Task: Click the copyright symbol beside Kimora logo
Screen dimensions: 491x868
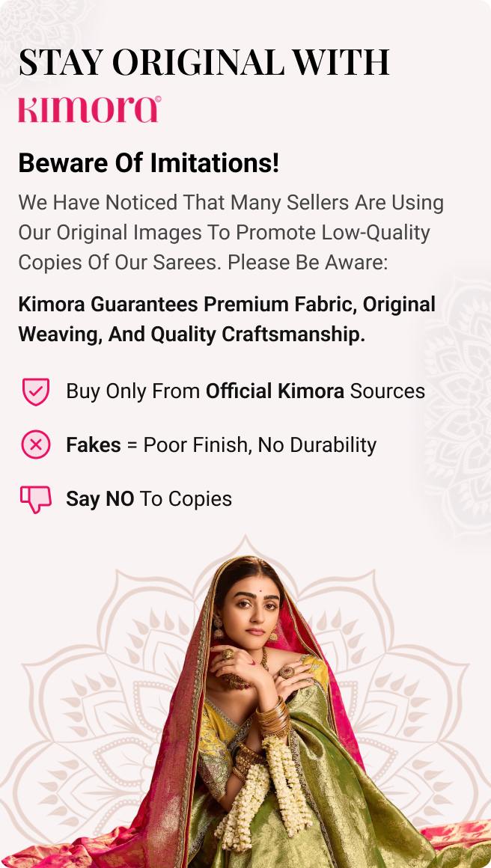Action: coord(158,99)
